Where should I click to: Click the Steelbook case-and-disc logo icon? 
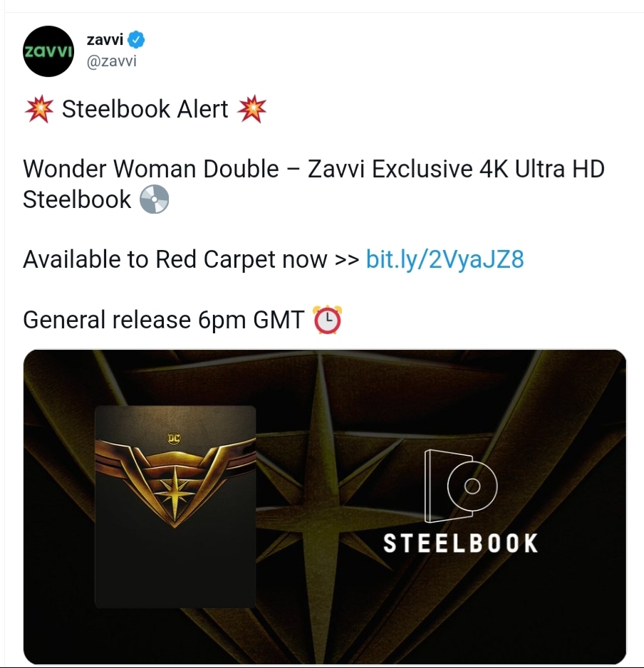[461, 486]
